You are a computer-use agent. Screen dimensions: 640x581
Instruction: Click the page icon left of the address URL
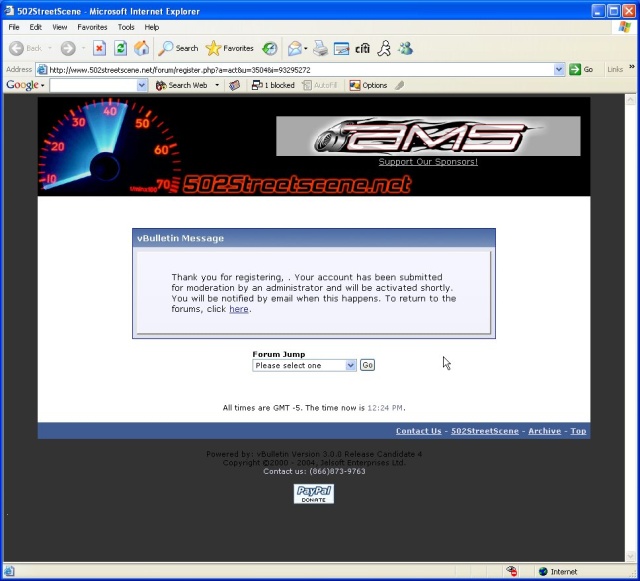pyautogui.click(x=42, y=70)
